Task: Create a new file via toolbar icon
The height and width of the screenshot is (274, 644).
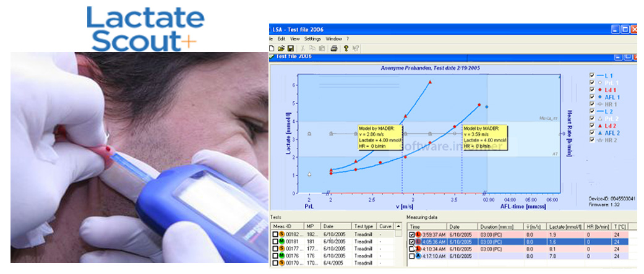Action: [272, 48]
